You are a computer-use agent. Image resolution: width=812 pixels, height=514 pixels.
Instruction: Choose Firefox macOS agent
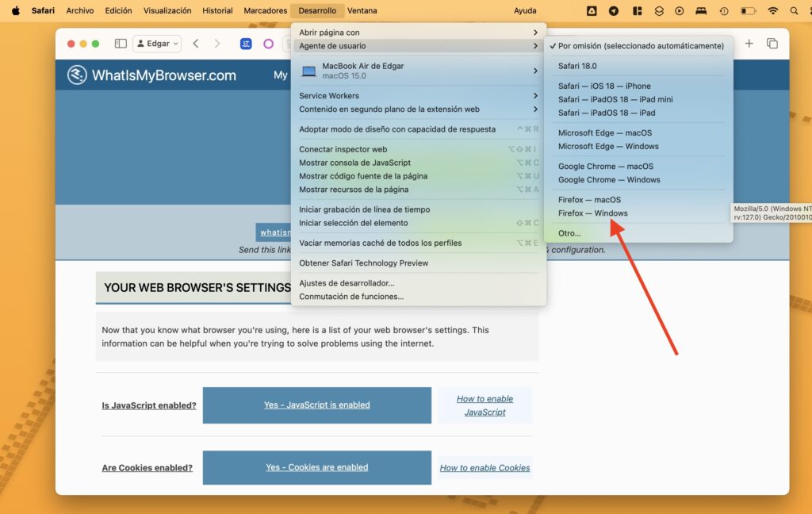pos(639,199)
